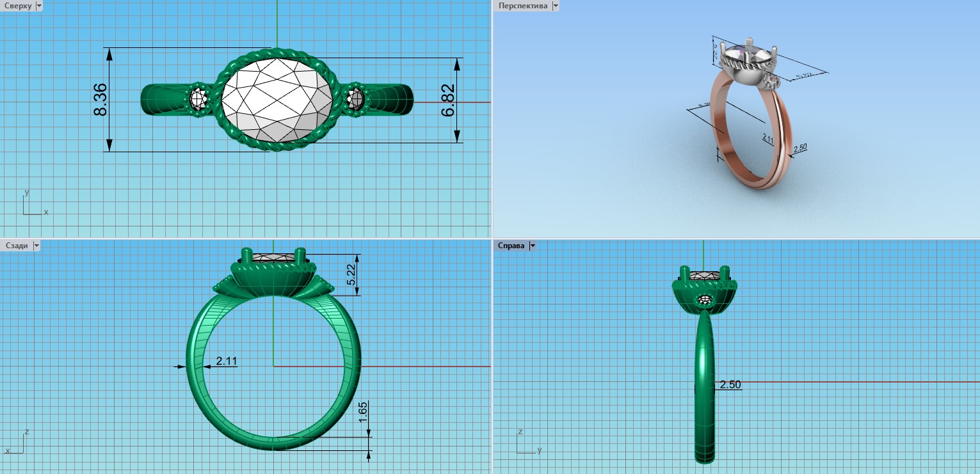
Task: Select the 2.11 dimension in Сзади view
Action: pyautogui.click(x=227, y=361)
